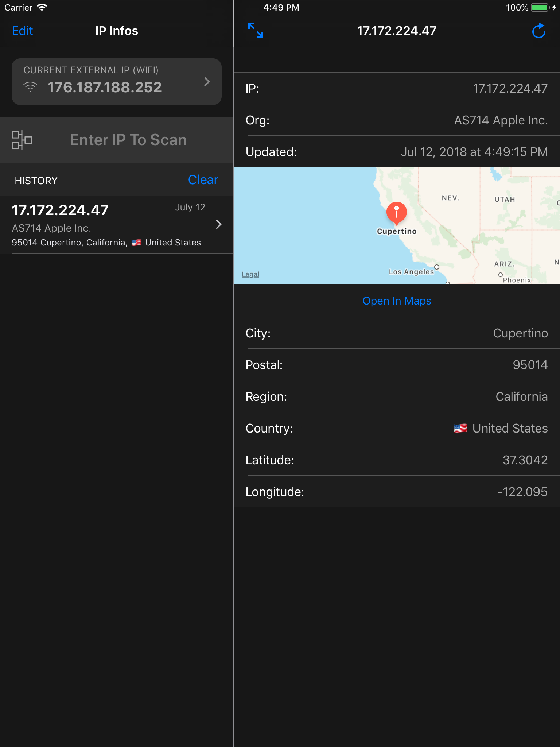The width and height of the screenshot is (560, 747).
Task: Tap the IP Infos title
Action: coord(117,31)
